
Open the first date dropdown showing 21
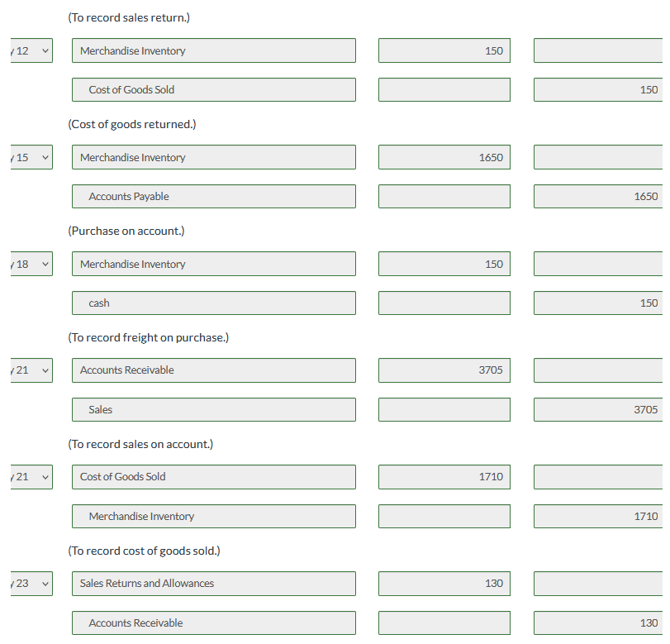click(x=30, y=370)
